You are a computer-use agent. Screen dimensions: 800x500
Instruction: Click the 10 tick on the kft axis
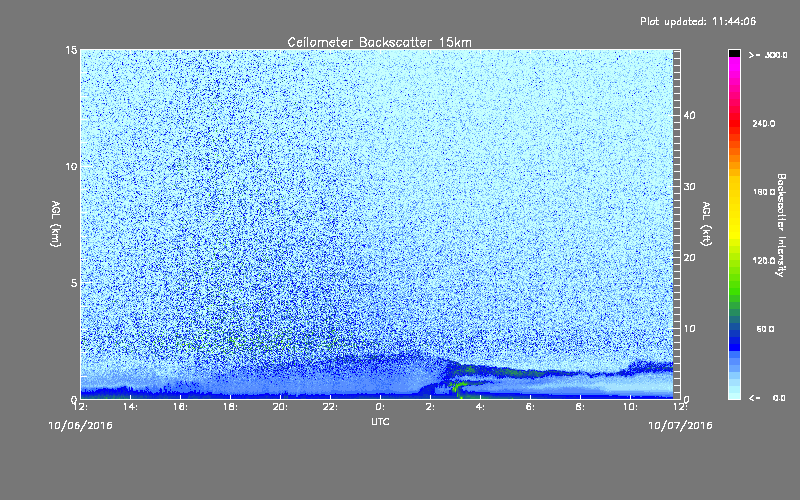689,329
